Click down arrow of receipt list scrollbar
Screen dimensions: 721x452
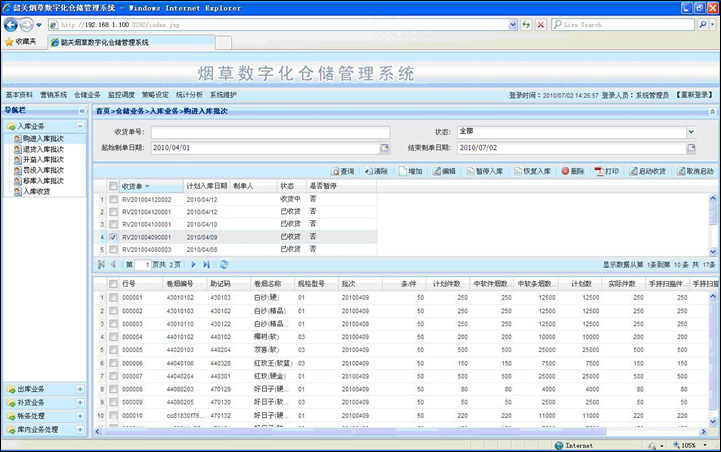pyautogui.click(x=713, y=252)
